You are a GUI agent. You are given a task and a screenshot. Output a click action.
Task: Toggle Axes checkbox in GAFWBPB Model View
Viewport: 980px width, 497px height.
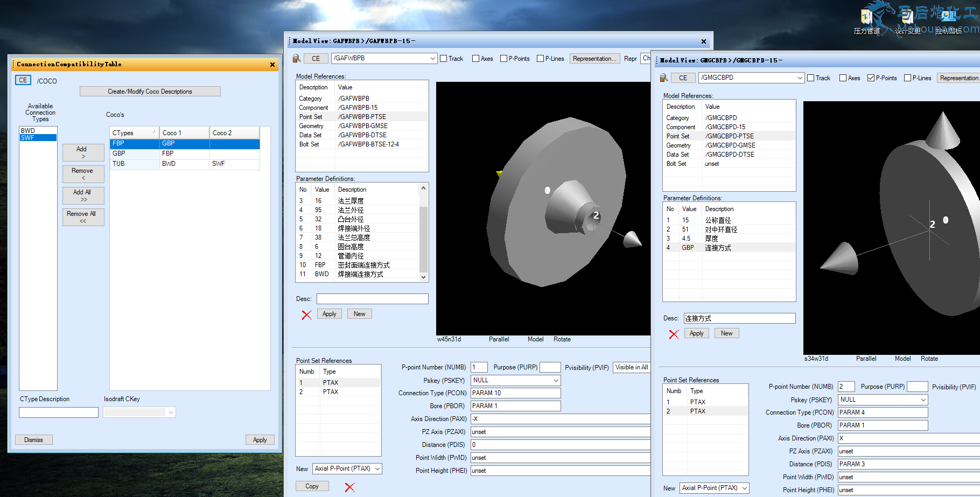[476, 59]
